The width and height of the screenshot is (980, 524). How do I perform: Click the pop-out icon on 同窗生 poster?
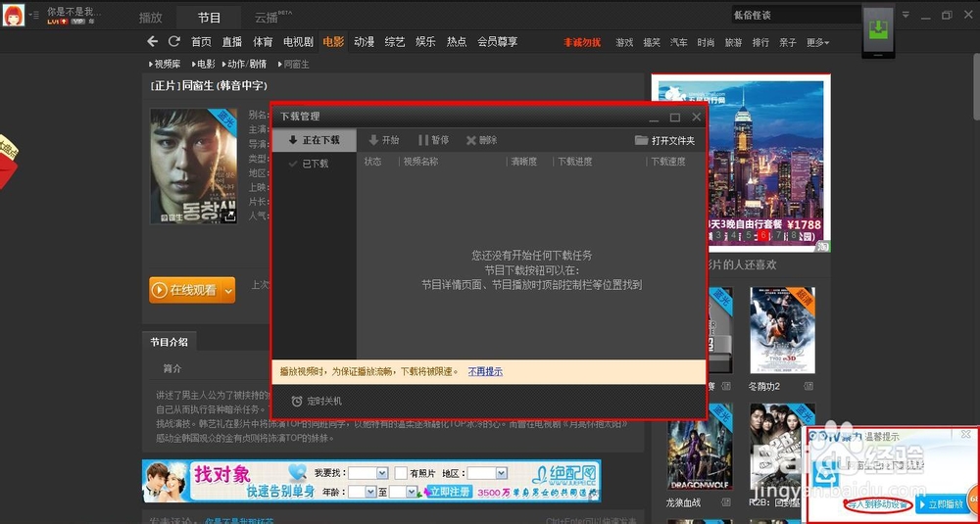click(x=229, y=216)
